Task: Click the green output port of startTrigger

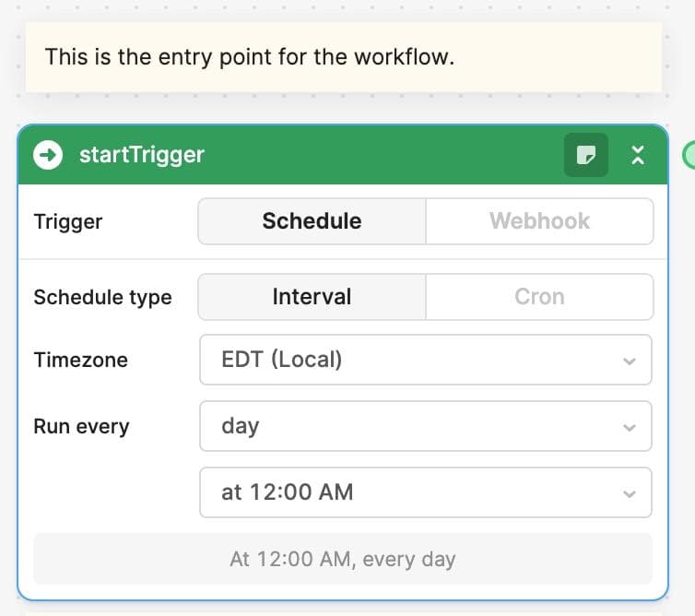Action: tap(689, 155)
